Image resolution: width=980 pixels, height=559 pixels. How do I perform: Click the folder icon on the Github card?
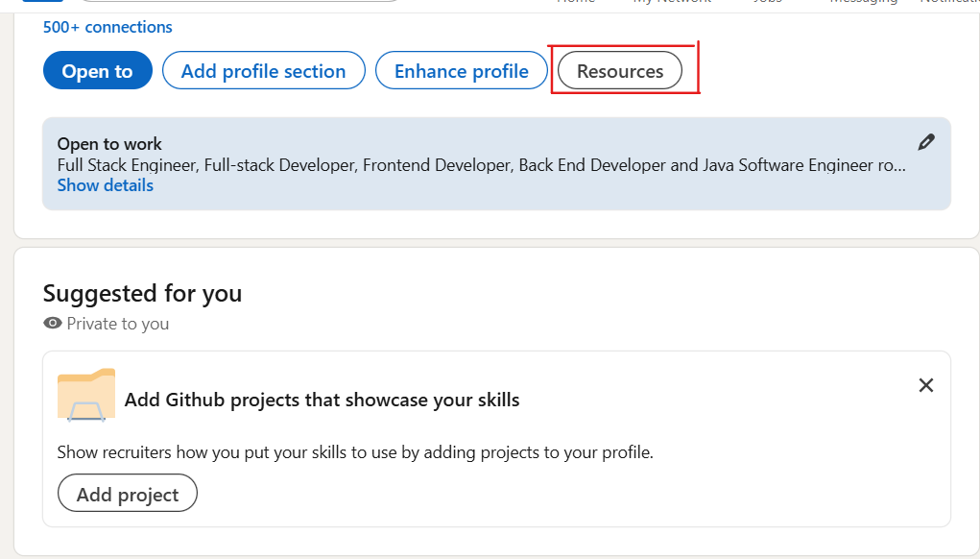pyautogui.click(x=85, y=394)
